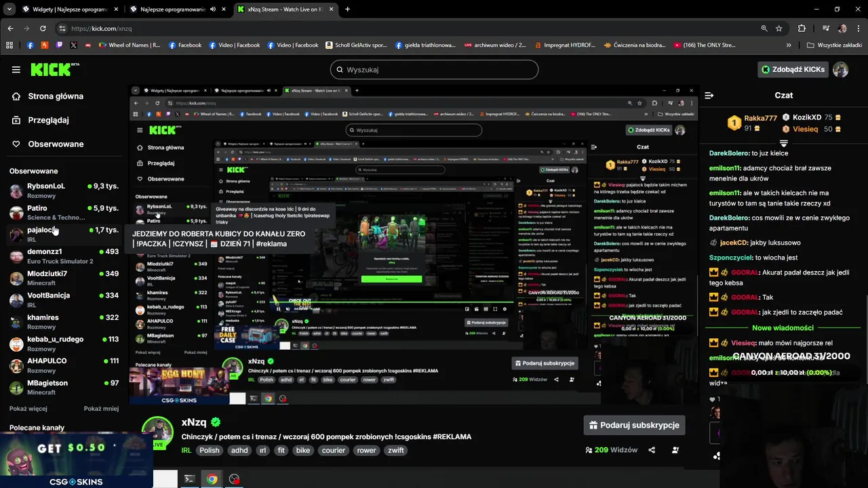Open the demonzz1 followed channel
Viewport: 868px width, 488px height.
(64, 256)
